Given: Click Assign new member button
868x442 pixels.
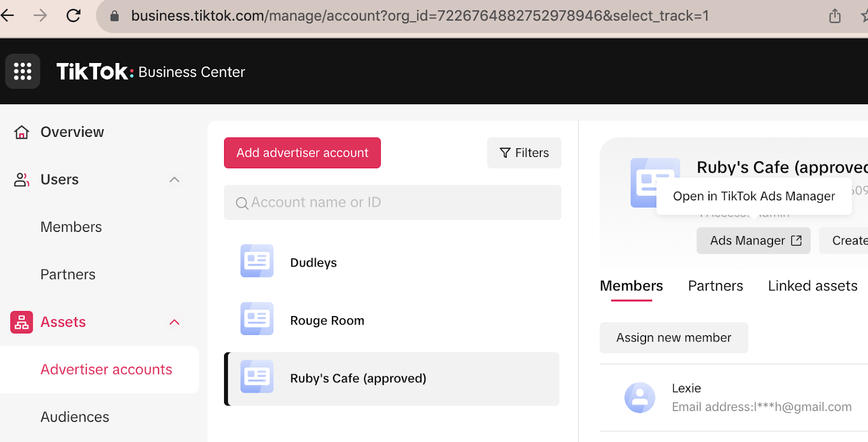Looking at the screenshot, I should pos(674,338).
